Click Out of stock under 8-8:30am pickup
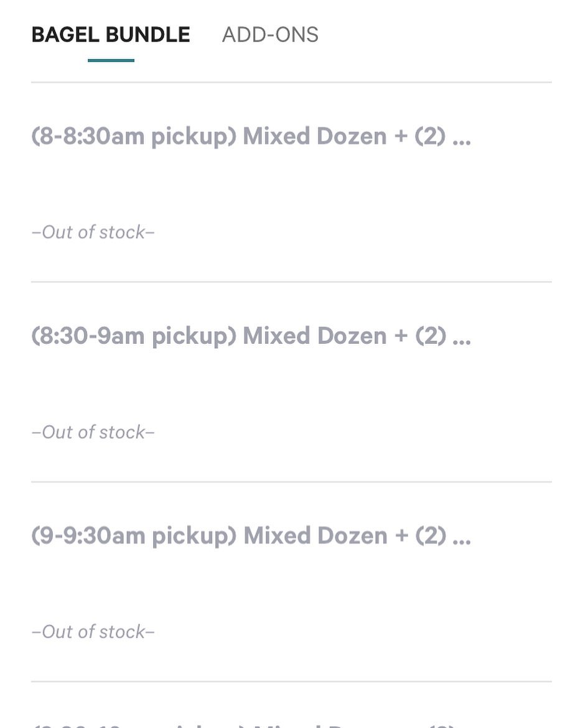The image size is (583, 728). tap(93, 232)
